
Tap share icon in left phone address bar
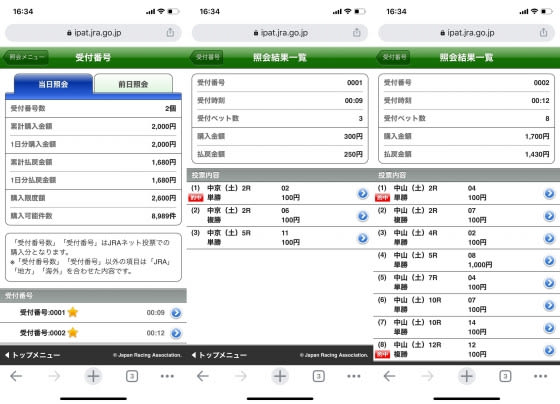(x=170, y=33)
